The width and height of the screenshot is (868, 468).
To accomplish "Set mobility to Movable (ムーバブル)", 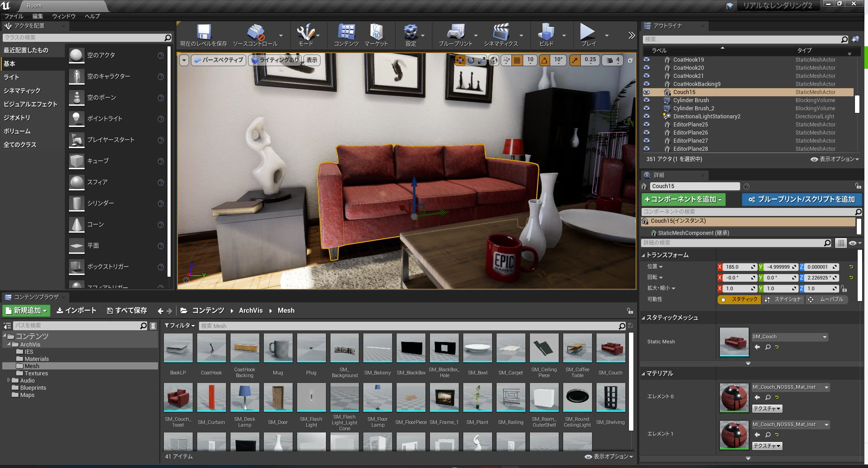I will point(827,300).
